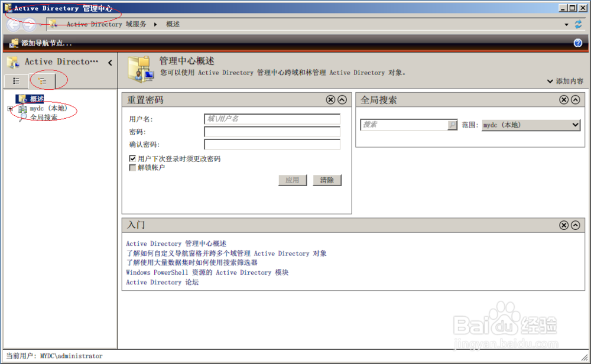The width and height of the screenshot is (591, 364).
Task: Click the 概述 breadcrumb item
Action: coord(173,24)
